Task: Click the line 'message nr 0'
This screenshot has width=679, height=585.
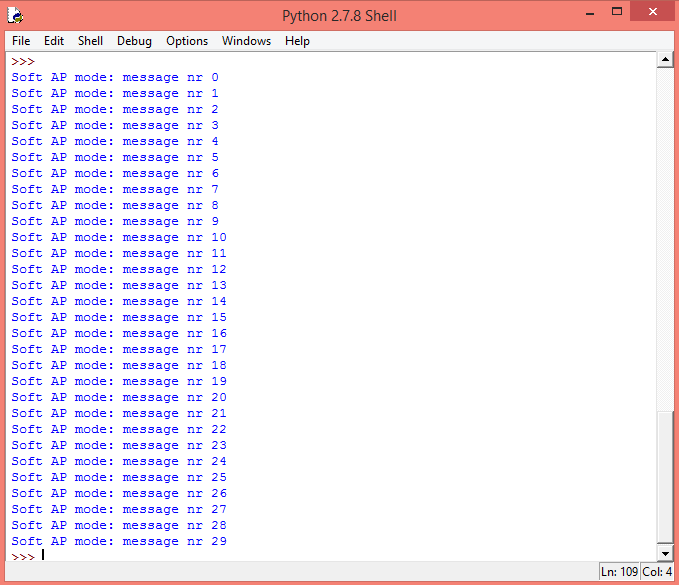Action: coord(115,78)
